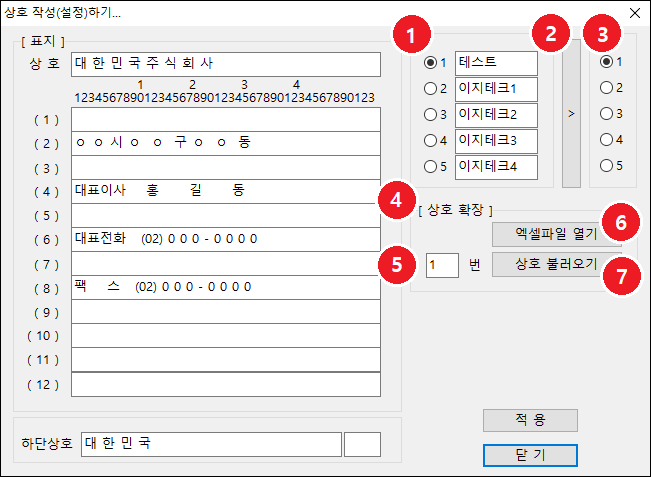Viewport: 651px width, 477px height.
Task: Pick radio option 5 for 이지테크4
Action: 431,166
